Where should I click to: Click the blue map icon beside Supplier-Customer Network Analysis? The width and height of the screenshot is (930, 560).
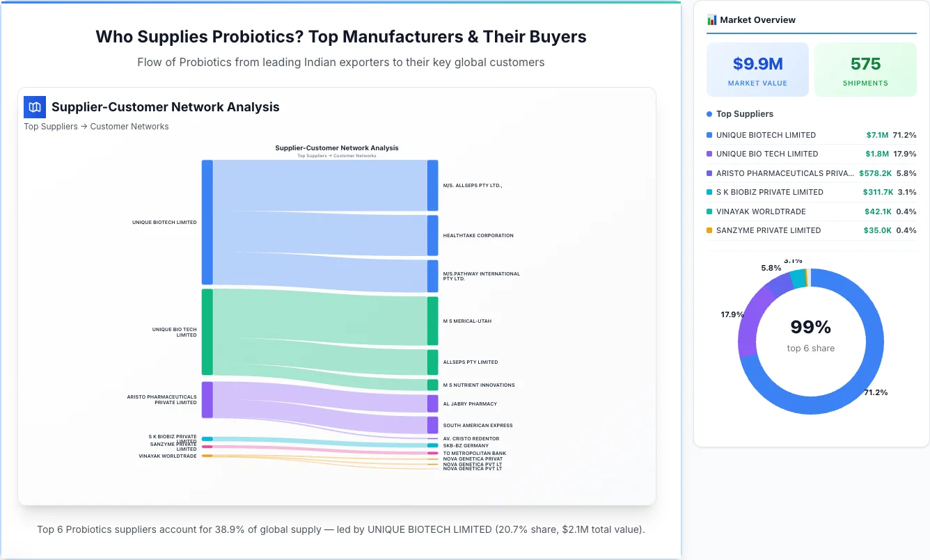coord(34,107)
